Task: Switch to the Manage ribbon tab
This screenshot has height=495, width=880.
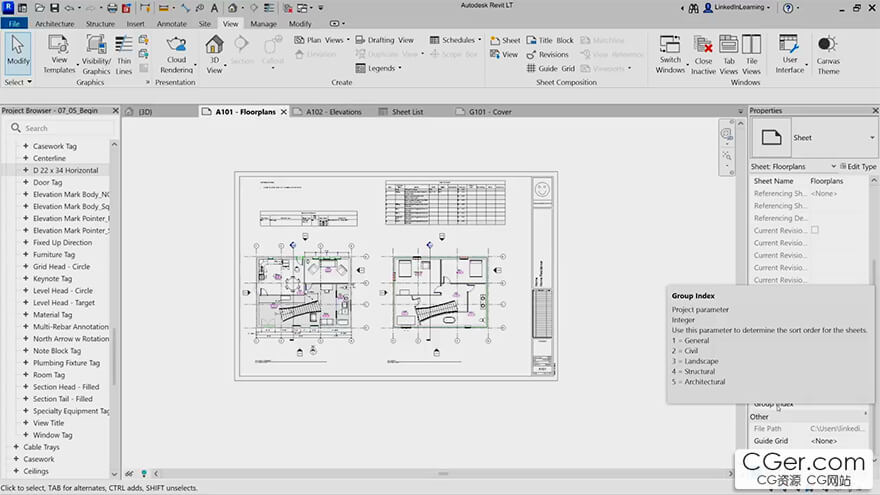Action: click(263, 24)
